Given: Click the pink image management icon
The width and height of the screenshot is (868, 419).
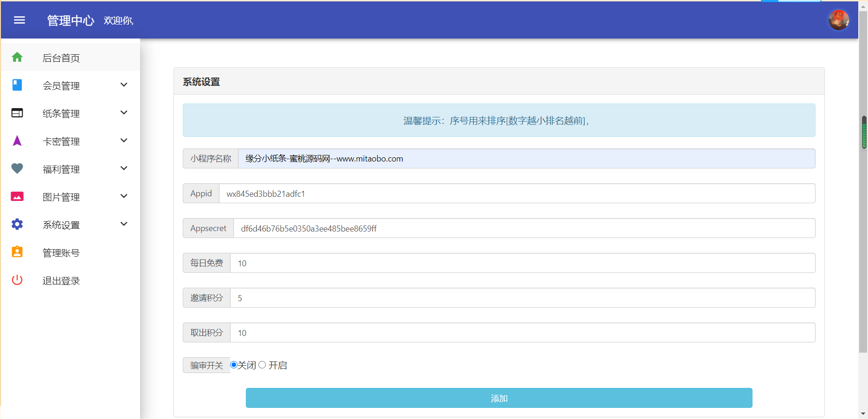Looking at the screenshot, I should click(17, 196).
